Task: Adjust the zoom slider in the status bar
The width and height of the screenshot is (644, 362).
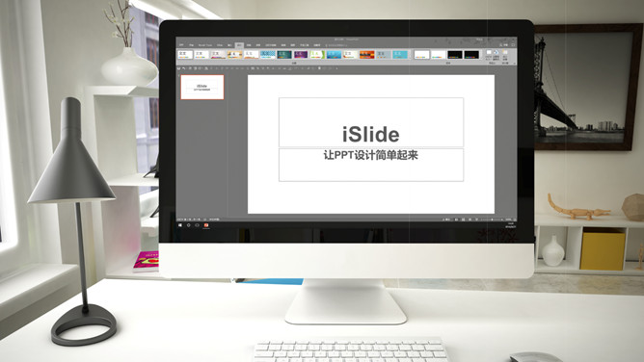Action: pyautogui.click(x=492, y=220)
